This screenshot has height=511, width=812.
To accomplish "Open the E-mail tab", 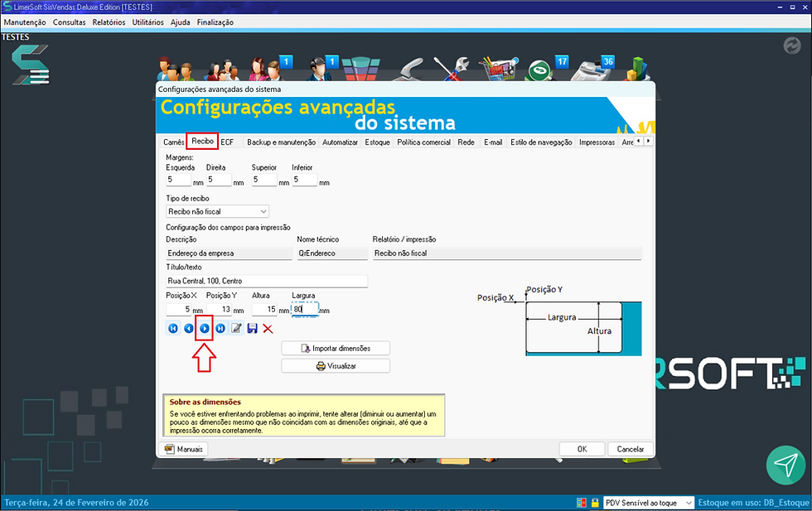I will pyautogui.click(x=493, y=142).
